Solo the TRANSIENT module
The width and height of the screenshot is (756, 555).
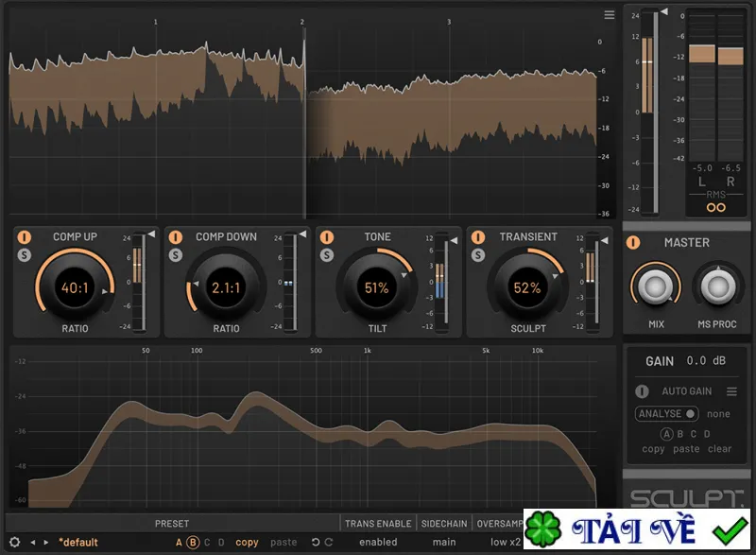pyautogui.click(x=478, y=255)
